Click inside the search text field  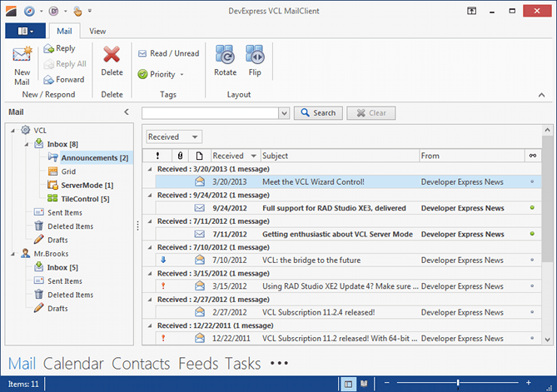click(211, 113)
